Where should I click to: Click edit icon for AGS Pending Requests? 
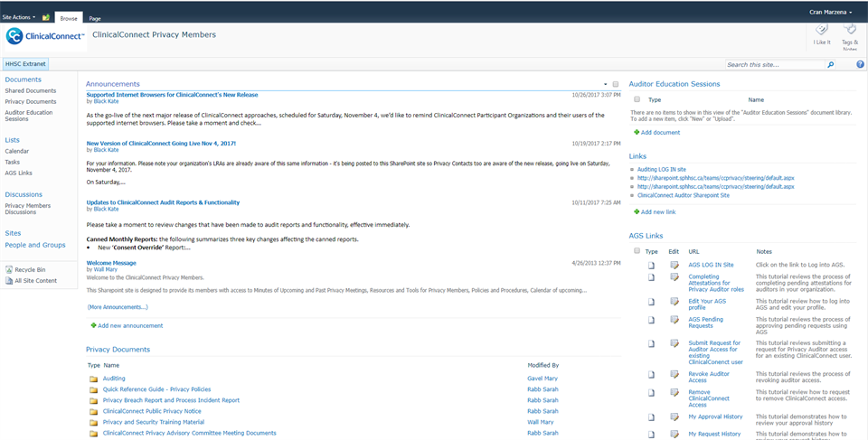click(675, 319)
